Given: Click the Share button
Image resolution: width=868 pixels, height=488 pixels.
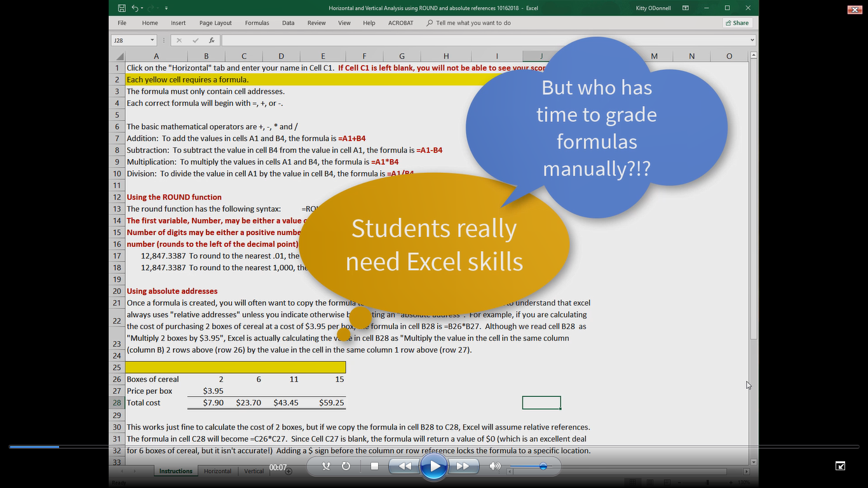Looking at the screenshot, I should coord(737,23).
